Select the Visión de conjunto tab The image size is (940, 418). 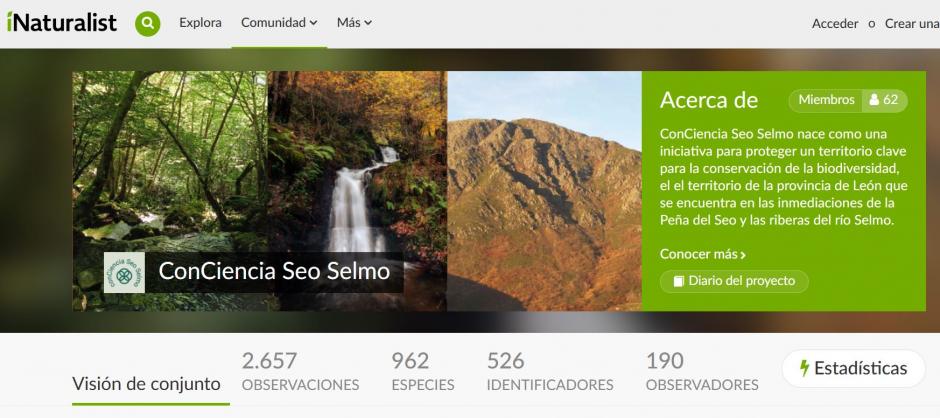pos(146,383)
